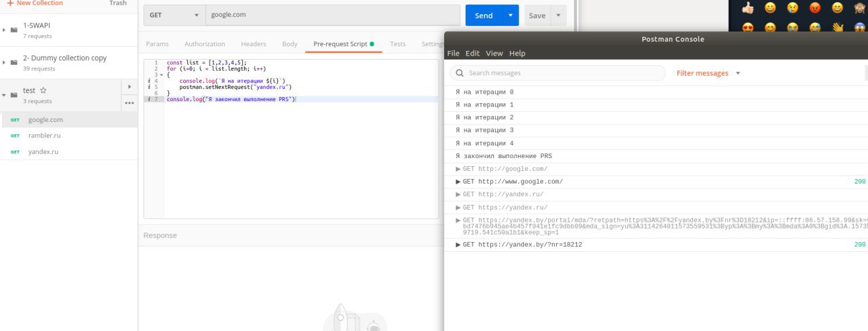This screenshot has width=868, height=331.
Task: Open the Trash link
Action: [118, 3]
